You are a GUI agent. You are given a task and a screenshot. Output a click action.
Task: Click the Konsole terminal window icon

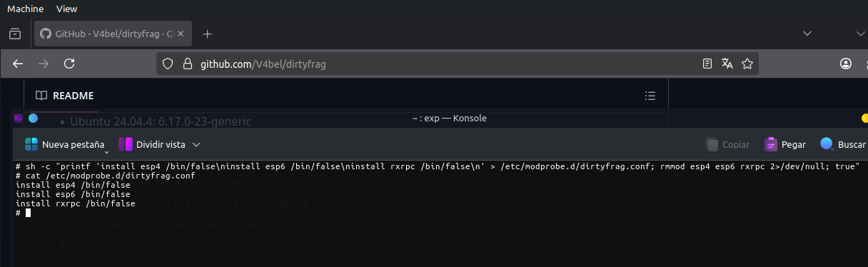tap(19, 118)
